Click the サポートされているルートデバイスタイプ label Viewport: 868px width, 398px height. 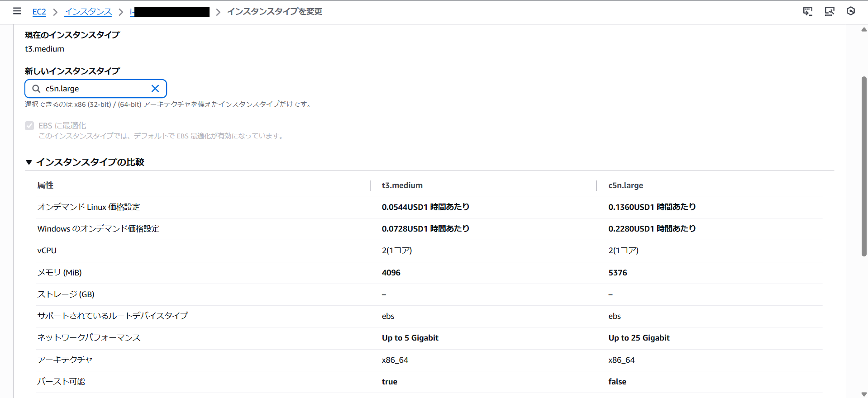click(x=112, y=316)
